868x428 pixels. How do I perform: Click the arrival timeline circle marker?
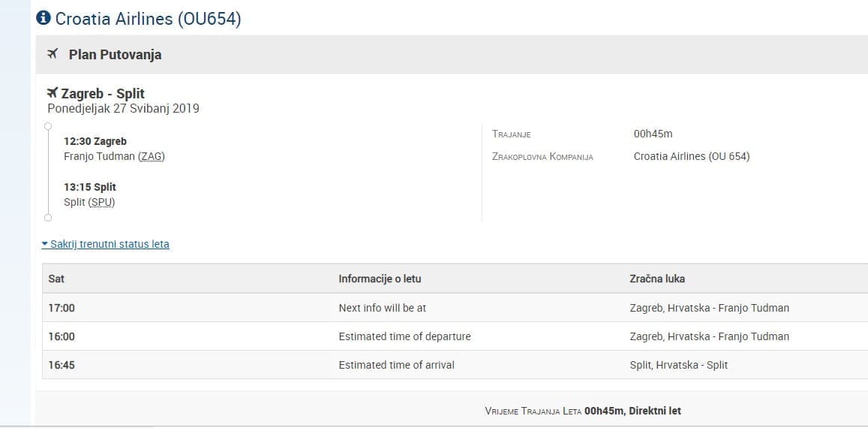(48, 218)
